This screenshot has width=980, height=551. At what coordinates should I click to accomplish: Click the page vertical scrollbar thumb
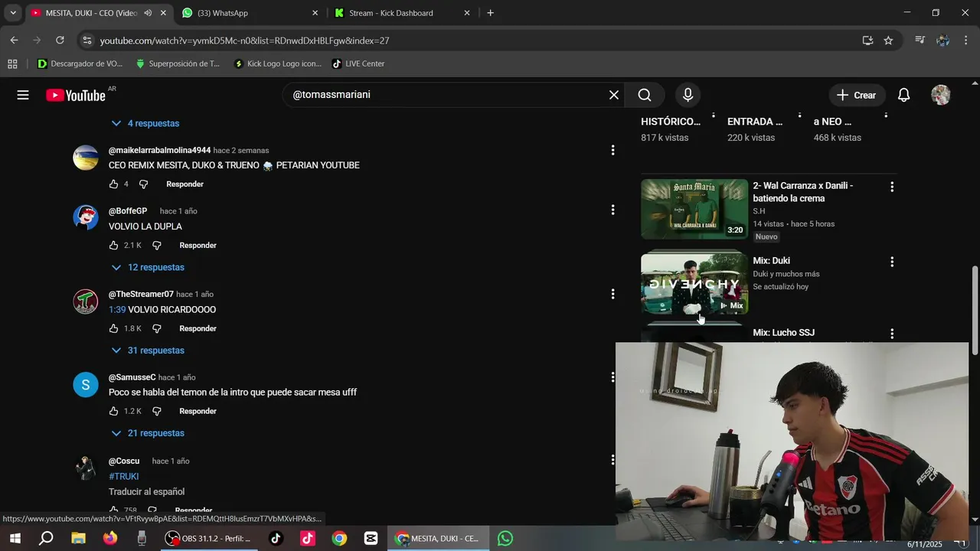(975, 310)
